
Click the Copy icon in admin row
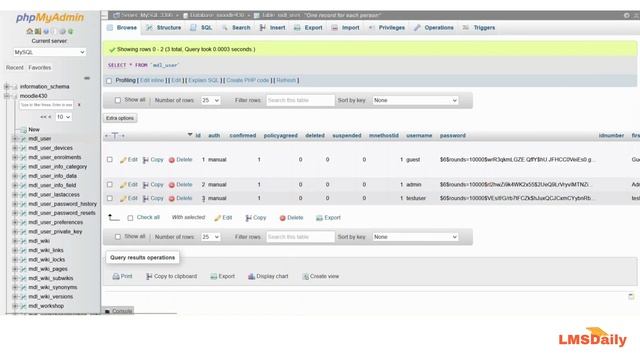145,185
